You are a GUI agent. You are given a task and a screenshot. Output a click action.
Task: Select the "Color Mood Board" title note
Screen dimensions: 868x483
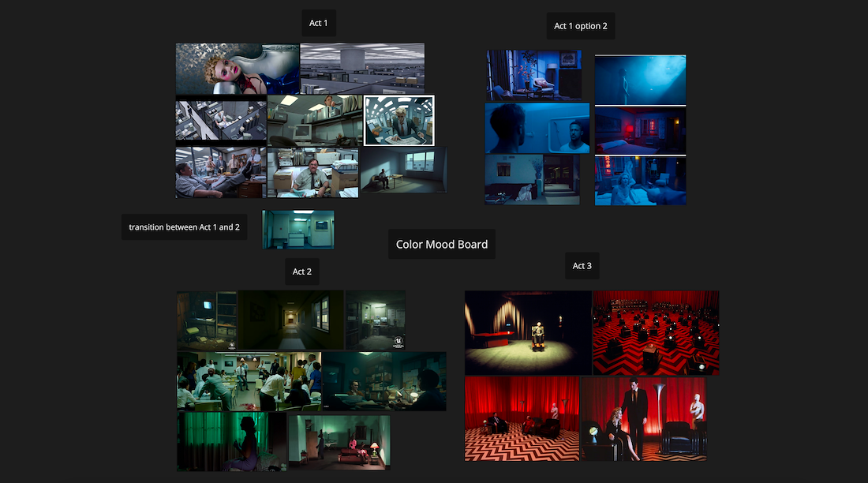click(442, 245)
